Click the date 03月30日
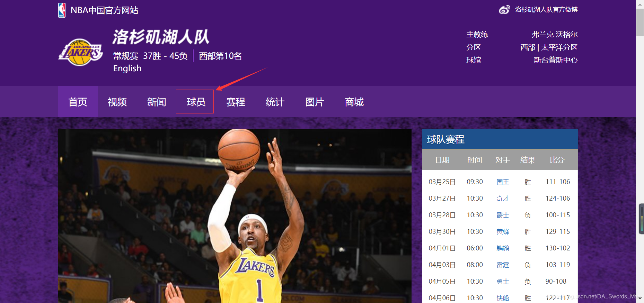This screenshot has width=644, height=303. click(442, 232)
